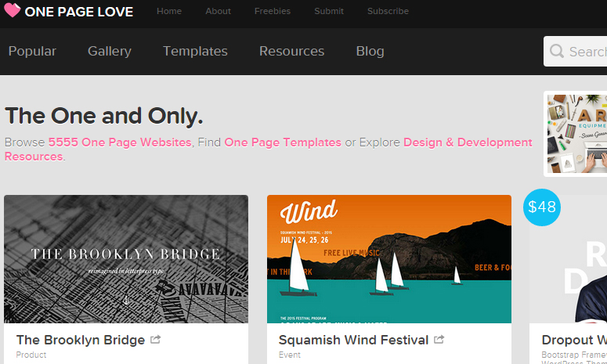Viewport: 607px width, 364px height.
Task: Open the Submit link
Action: (329, 11)
